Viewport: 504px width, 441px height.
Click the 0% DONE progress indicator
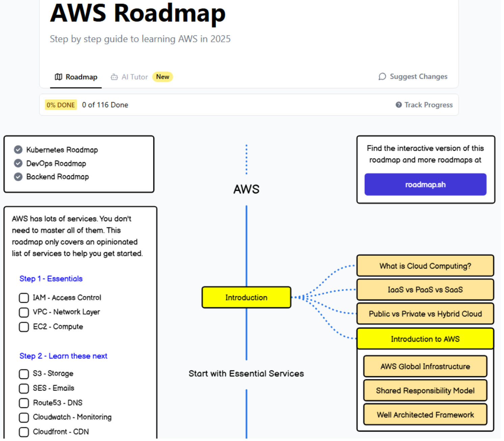point(61,105)
